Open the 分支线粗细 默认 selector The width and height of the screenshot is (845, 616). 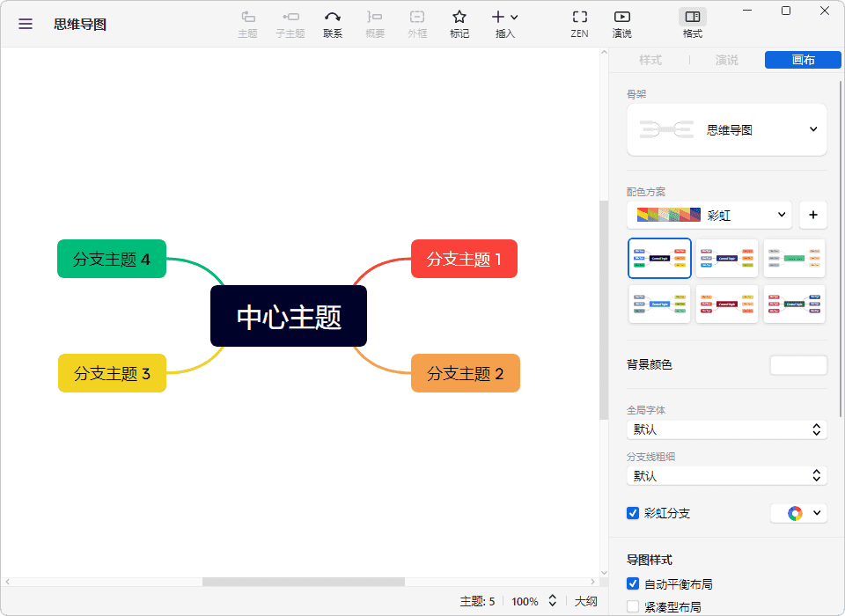(x=726, y=476)
